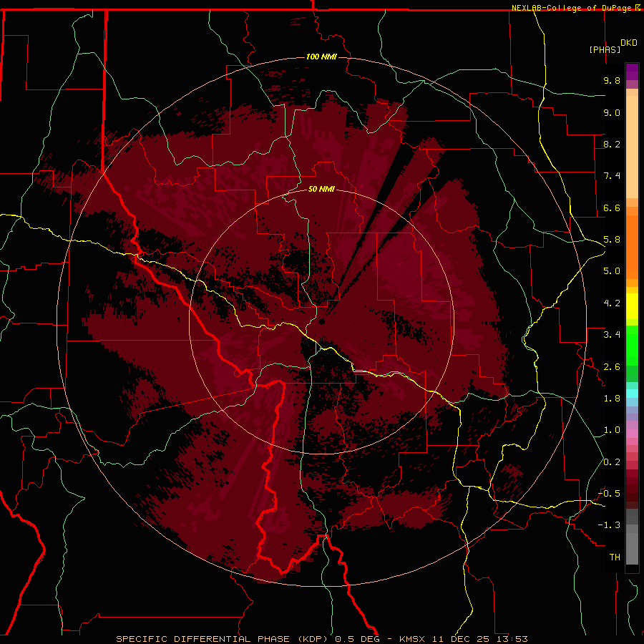Click the TH legend label

click(x=615, y=557)
